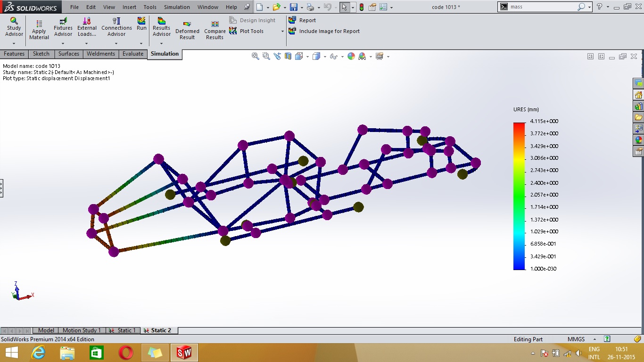The width and height of the screenshot is (644, 362).
Task: Click the mass search command field
Action: pos(542,7)
